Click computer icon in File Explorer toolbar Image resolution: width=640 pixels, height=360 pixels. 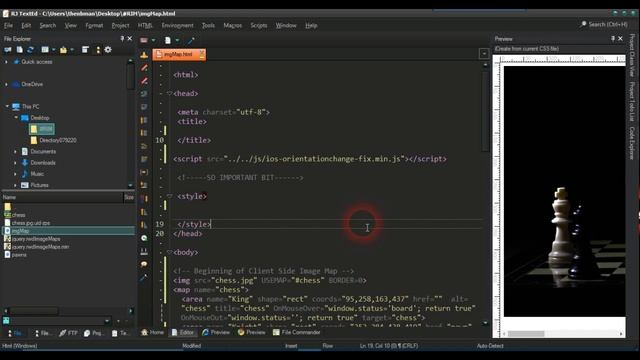(8, 50)
